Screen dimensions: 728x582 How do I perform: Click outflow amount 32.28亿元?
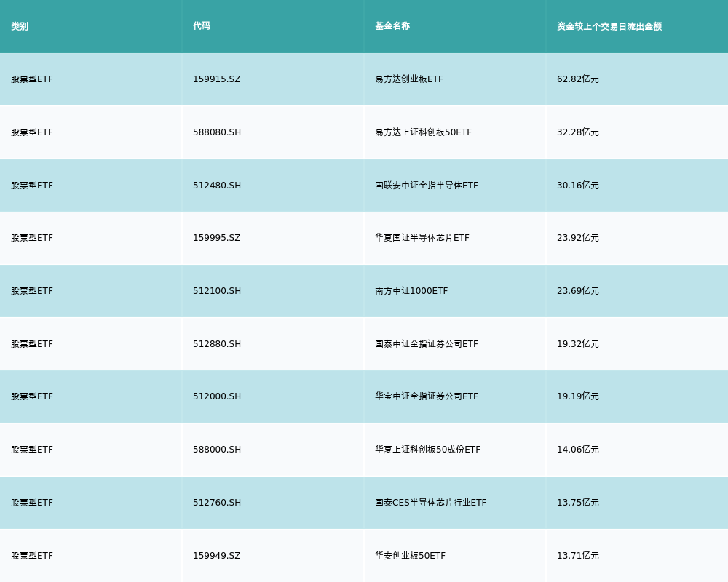pos(577,132)
